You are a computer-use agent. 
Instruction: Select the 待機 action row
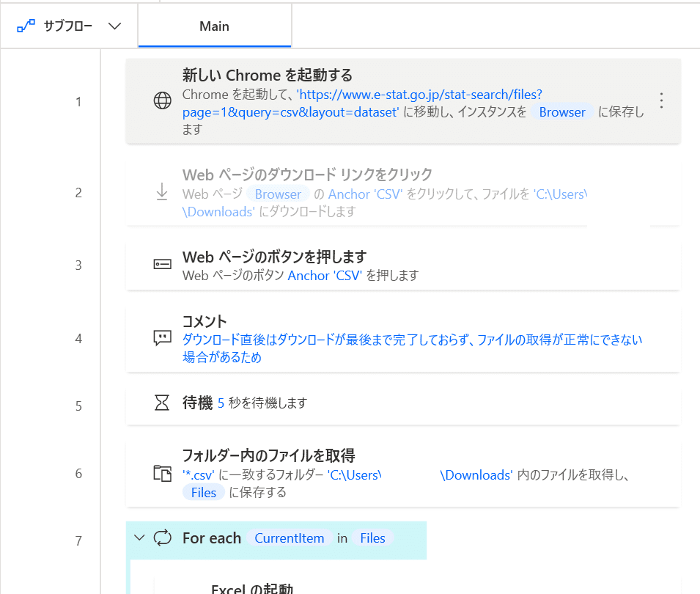point(403,403)
